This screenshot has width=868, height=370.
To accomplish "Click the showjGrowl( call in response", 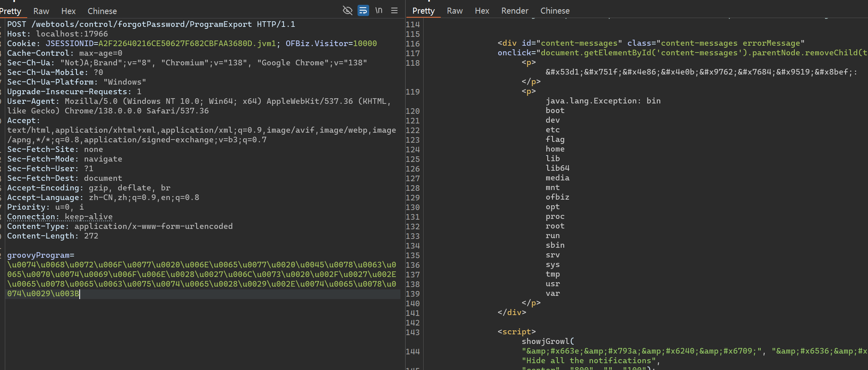I will click(548, 342).
